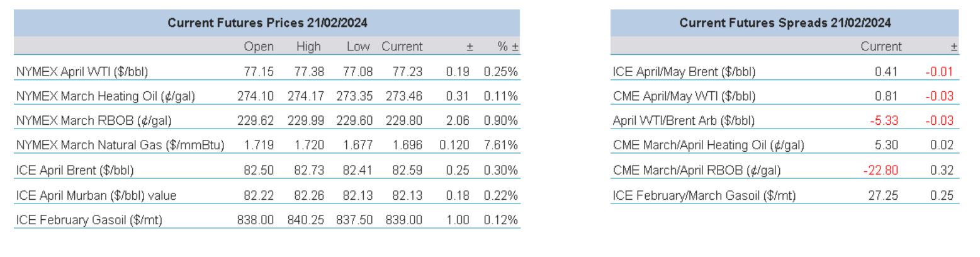Click the ICE April/May Brent spread label
The height and width of the screenshot is (257, 980).
click(x=684, y=72)
